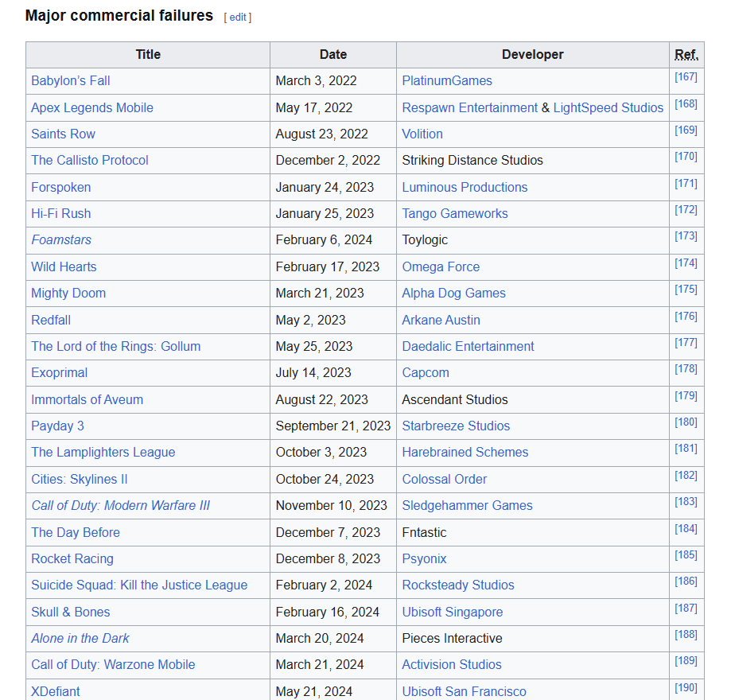Visit the Wild Hearts page
Screen dimensions: 731x700
tap(64, 266)
